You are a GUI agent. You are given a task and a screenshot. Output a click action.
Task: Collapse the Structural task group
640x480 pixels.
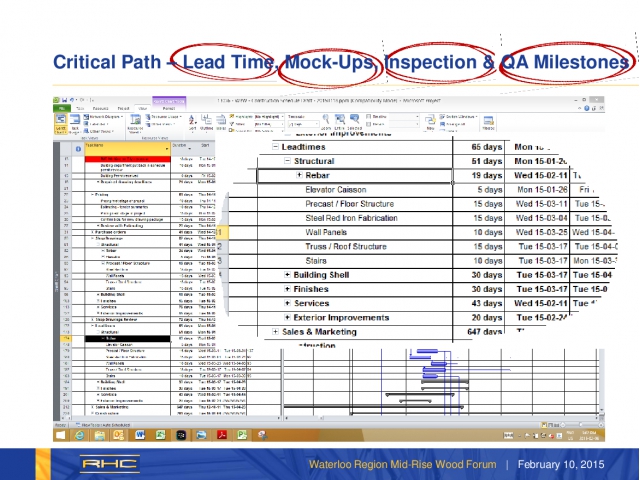coord(287,161)
